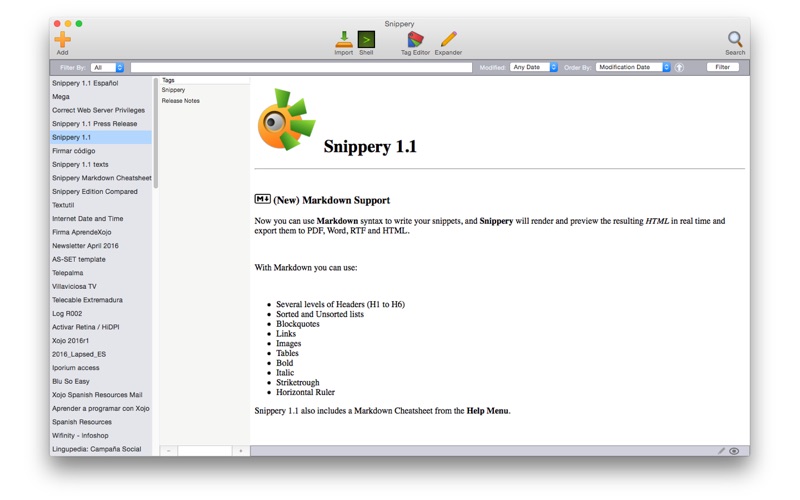Launch the Shell terminal icon
This screenshot has height=500, width=800.
[x=366, y=39]
